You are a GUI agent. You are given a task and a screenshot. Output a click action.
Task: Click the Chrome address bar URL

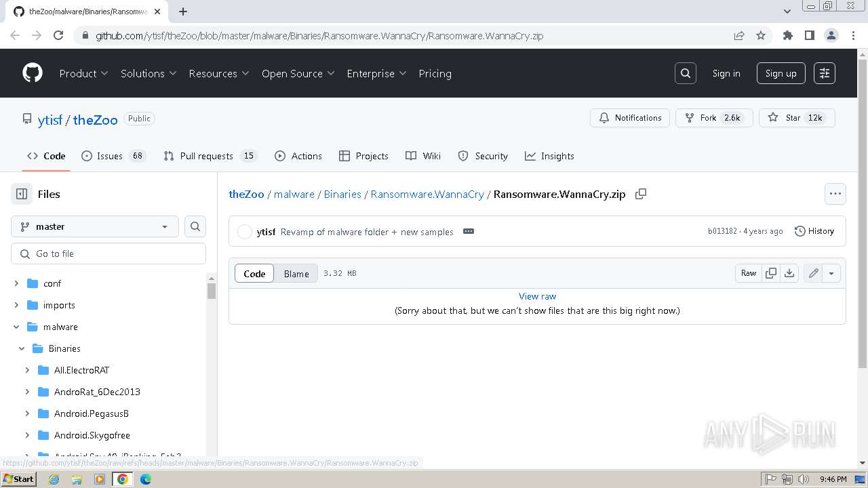click(x=319, y=36)
